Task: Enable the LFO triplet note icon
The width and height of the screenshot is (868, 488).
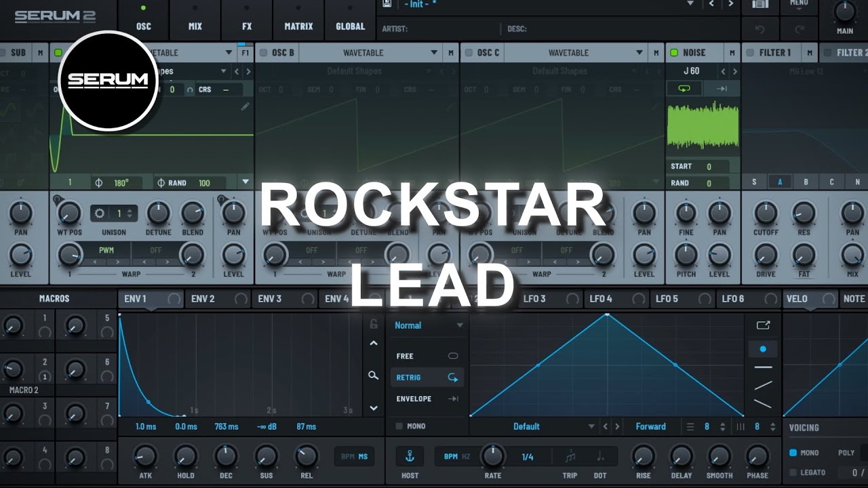Action: [x=570, y=456]
